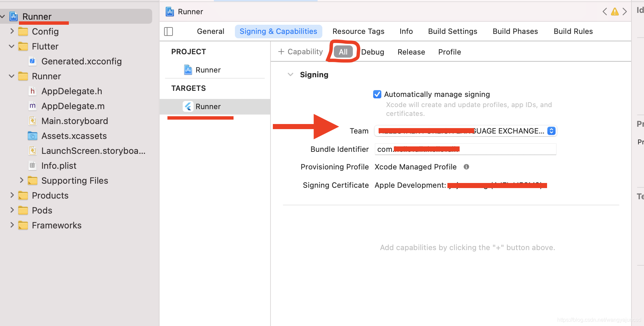Image resolution: width=644 pixels, height=326 pixels.
Task: Select Main.storyboard file name
Action: tap(75, 121)
